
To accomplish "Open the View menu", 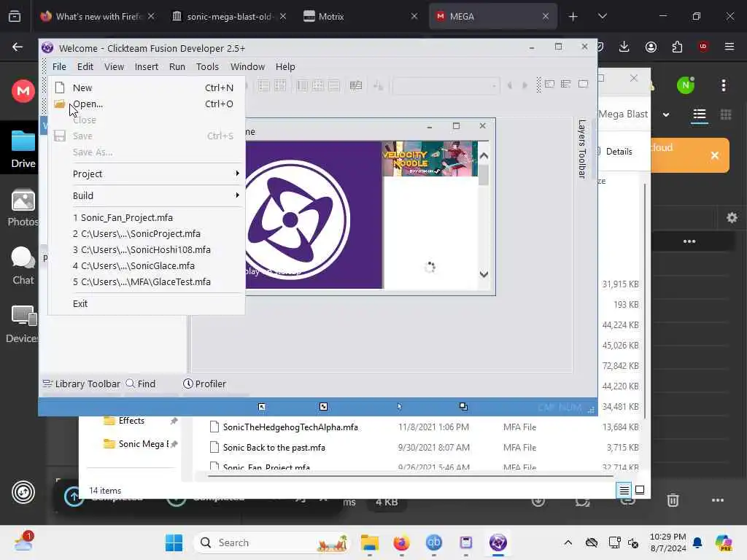I will coord(115,66).
